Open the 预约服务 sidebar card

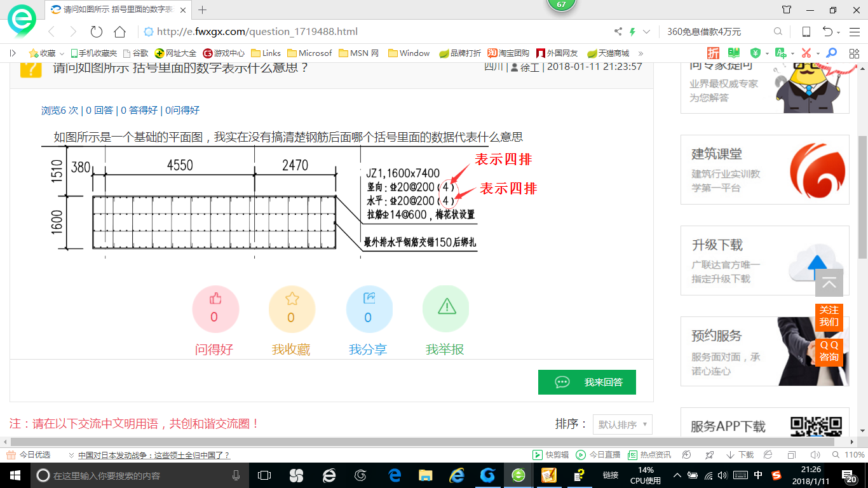[765, 351]
